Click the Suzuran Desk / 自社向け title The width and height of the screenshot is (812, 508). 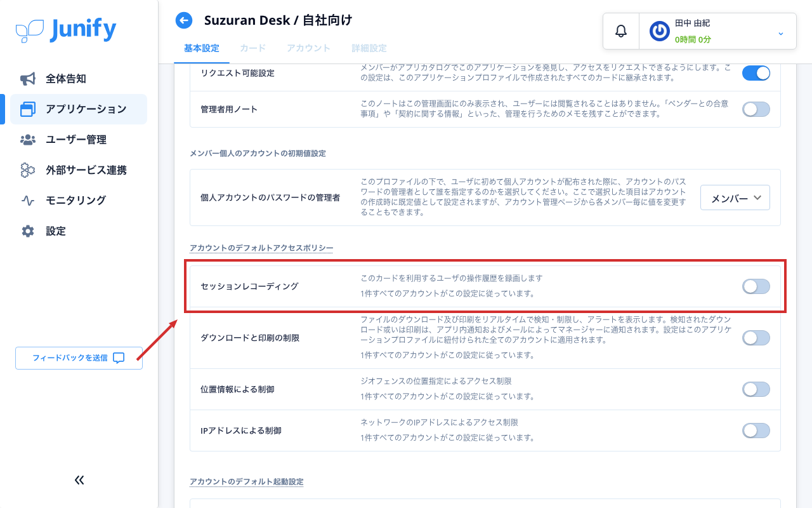tap(278, 20)
